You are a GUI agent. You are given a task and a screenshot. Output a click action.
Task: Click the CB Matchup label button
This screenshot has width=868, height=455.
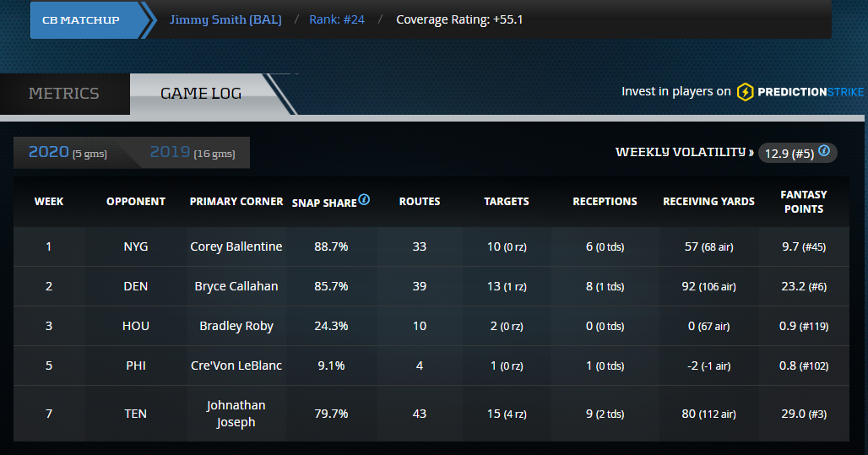(81, 19)
